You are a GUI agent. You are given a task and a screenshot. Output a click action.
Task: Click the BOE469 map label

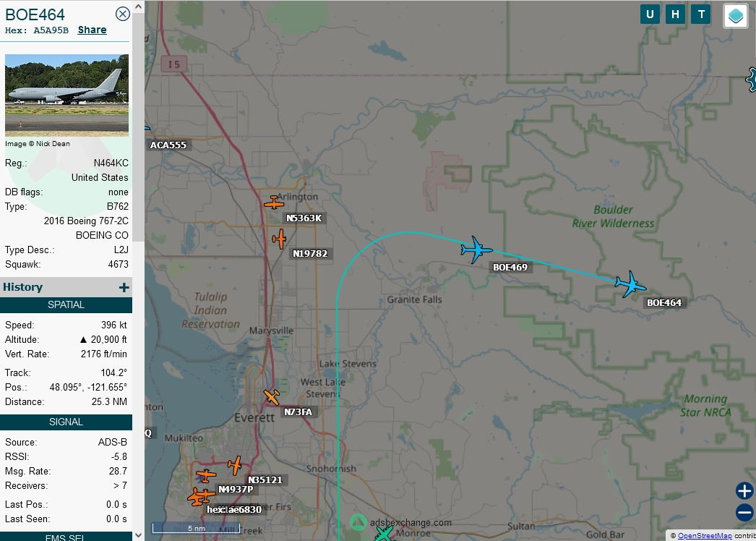510,268
